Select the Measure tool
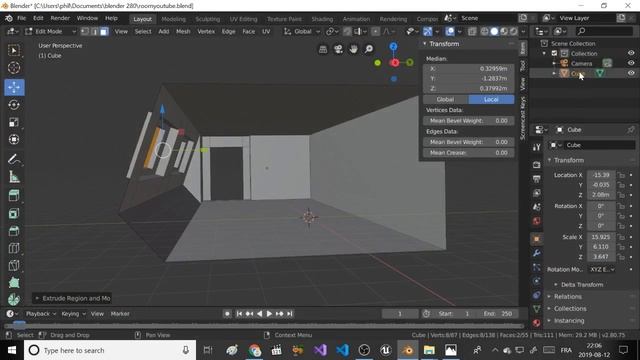 coord(14,177)
